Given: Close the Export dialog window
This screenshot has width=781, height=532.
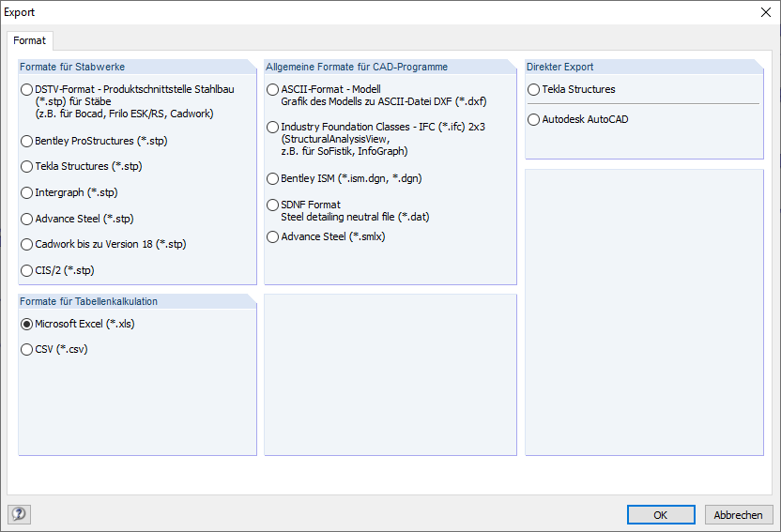Looking at the screenshot, I should pyautogui.click(x=763, y=12).
